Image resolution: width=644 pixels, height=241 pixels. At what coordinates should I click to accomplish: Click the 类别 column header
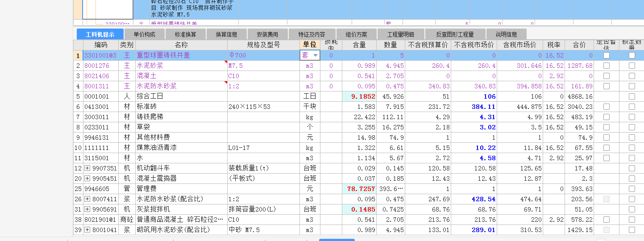pyautogui.click(x=127, y=45)
